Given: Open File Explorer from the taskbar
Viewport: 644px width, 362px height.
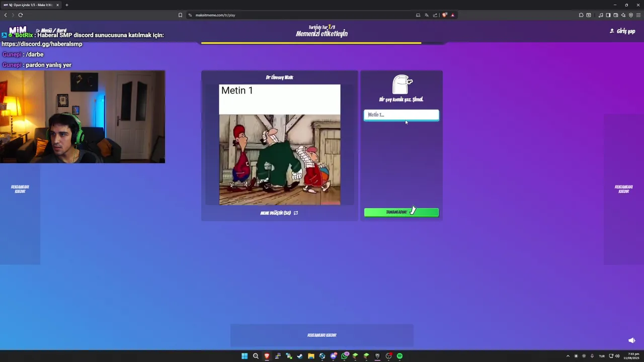Looking at the screenshot, I should click(x=311, y=356).
